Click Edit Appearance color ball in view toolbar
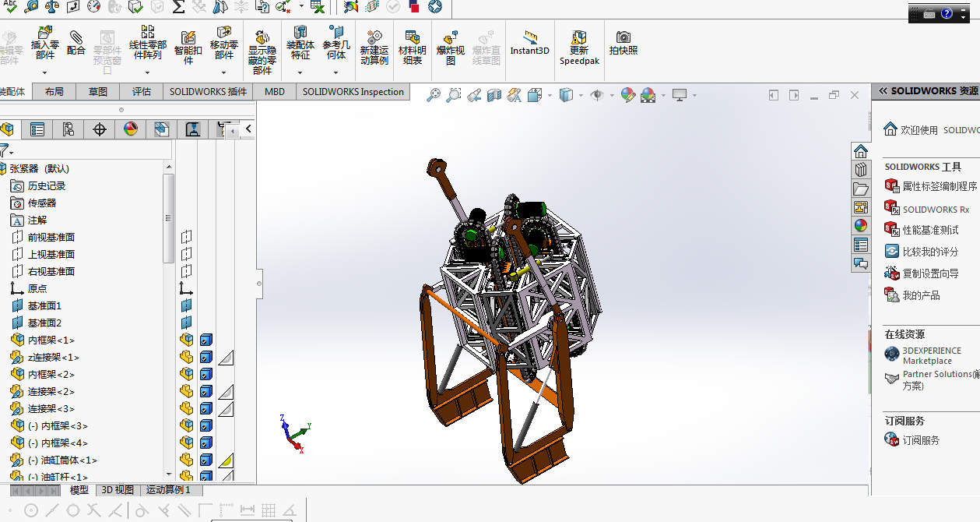980x522 pixels. (627, 95)
